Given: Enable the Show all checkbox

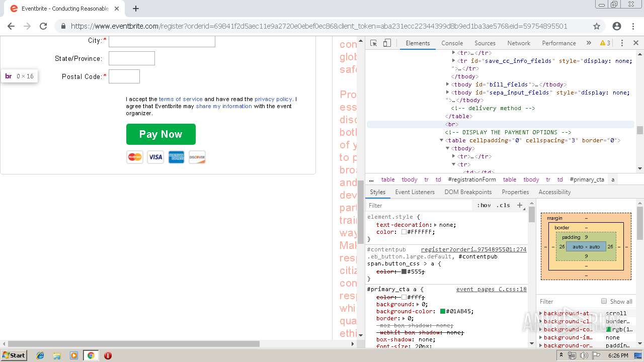Looking at the screenshot, I should coord(604,301).
